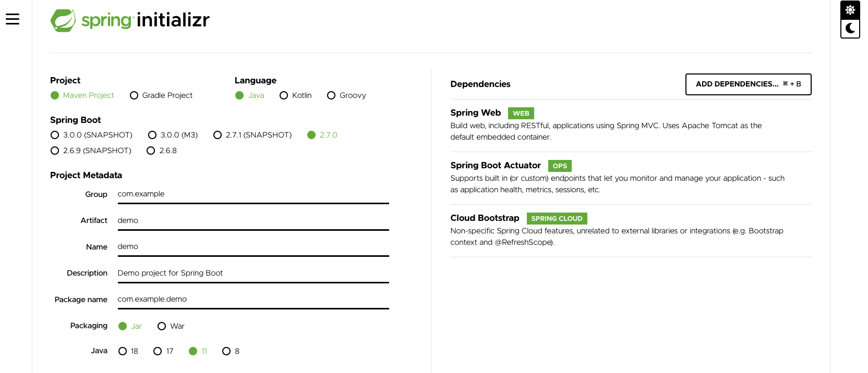This screenshot has width=868, height=373.
Task: Select Java version 8
Action: click(231, 351)
